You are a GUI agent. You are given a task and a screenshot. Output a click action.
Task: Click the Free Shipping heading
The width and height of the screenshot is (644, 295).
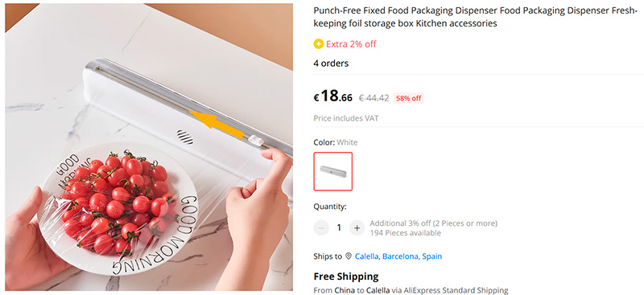(x=346, y=277)
